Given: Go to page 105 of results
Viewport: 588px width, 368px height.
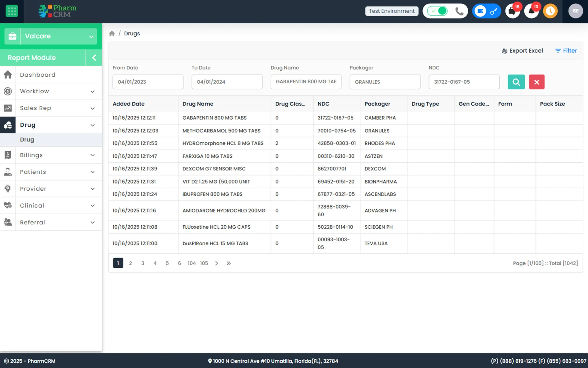Looking at the screenshot, I should point(204,263).
